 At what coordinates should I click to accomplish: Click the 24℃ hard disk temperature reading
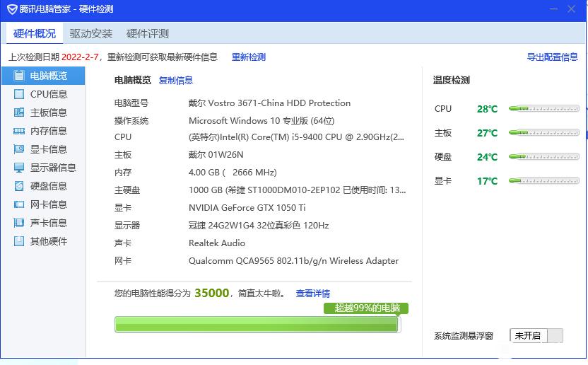tap(487, 157)
